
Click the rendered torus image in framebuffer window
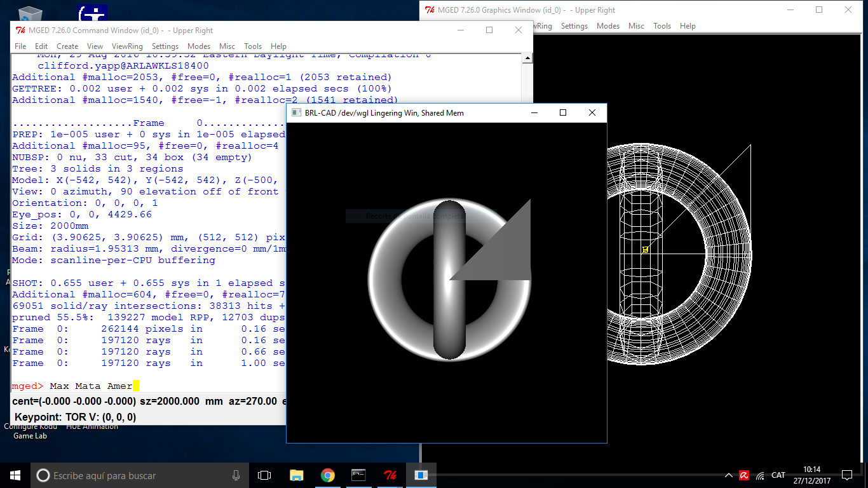pos(449,280)
